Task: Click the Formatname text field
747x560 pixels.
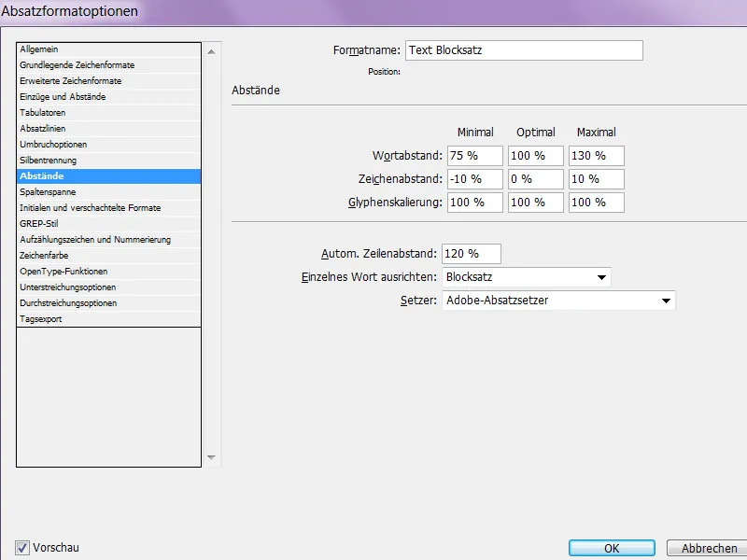Action: [523, 50]
